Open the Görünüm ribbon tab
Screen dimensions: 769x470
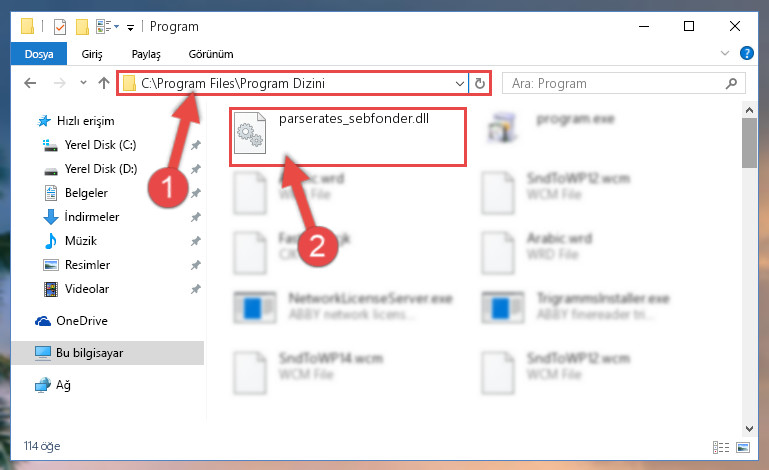click(211, 54)
